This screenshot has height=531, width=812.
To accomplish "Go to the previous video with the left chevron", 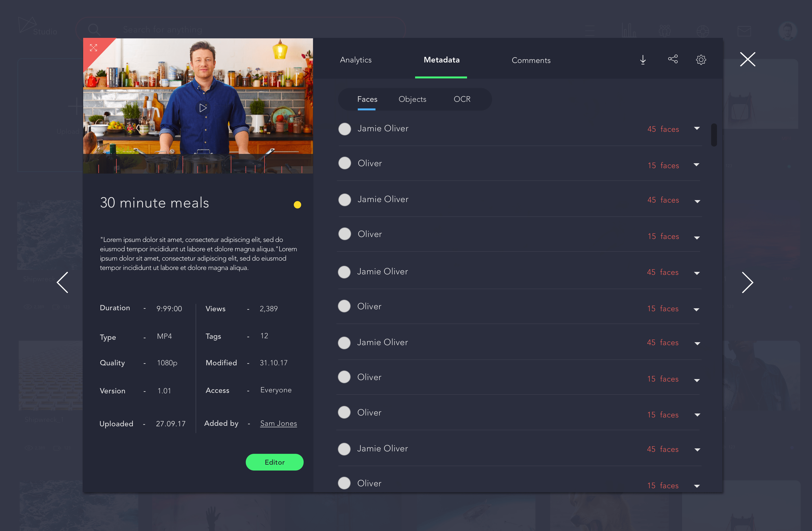I will [62, 282].
